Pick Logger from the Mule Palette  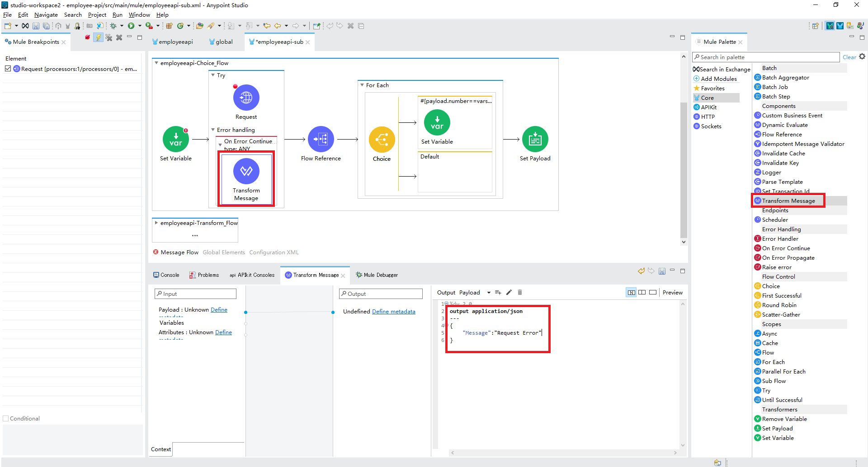click(x=771, y=173)
